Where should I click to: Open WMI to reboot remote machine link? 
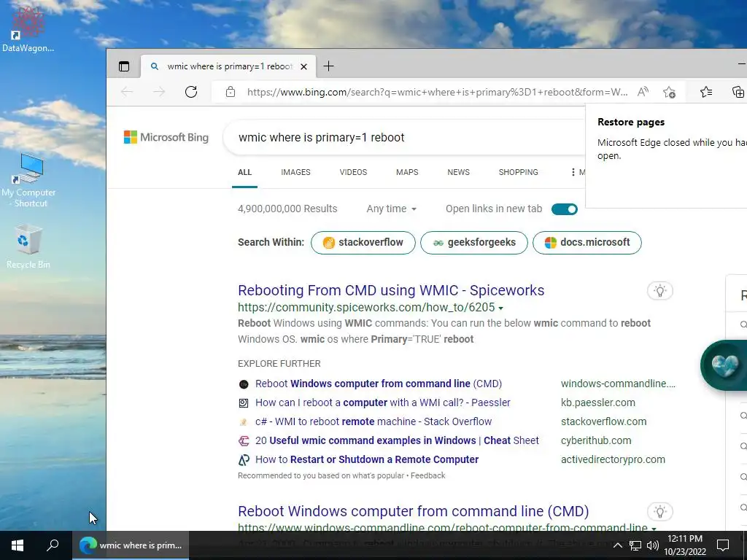[373, 421]
